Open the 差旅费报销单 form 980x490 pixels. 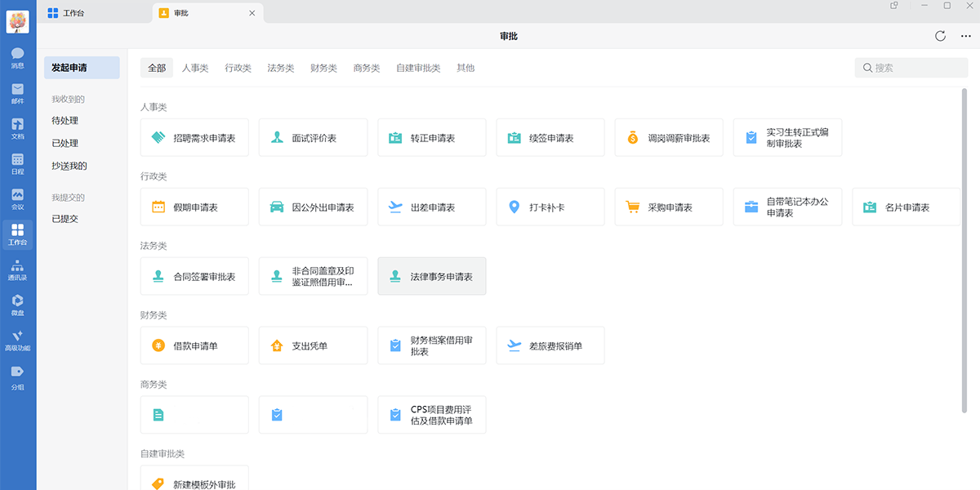click(550, 346)
